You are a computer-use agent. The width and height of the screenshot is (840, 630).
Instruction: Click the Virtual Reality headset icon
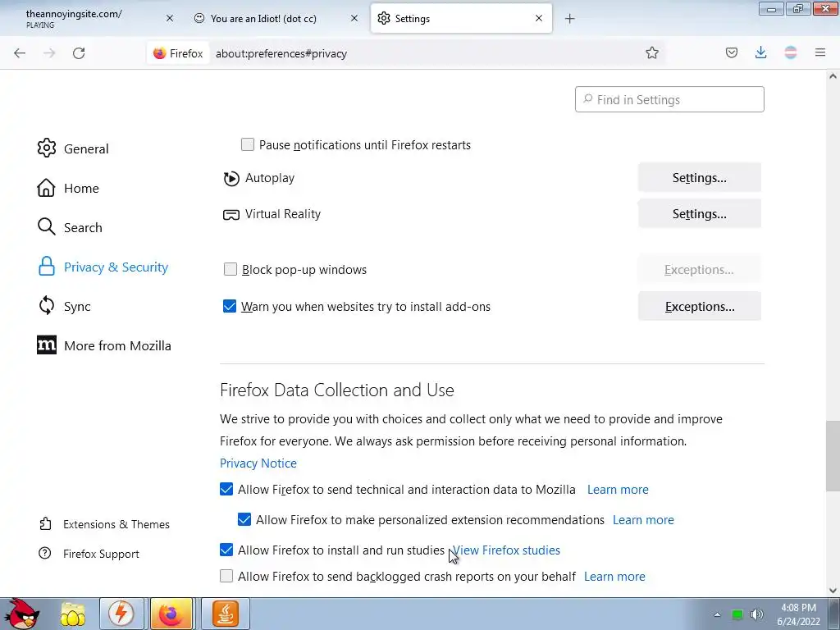pos(231,215)
